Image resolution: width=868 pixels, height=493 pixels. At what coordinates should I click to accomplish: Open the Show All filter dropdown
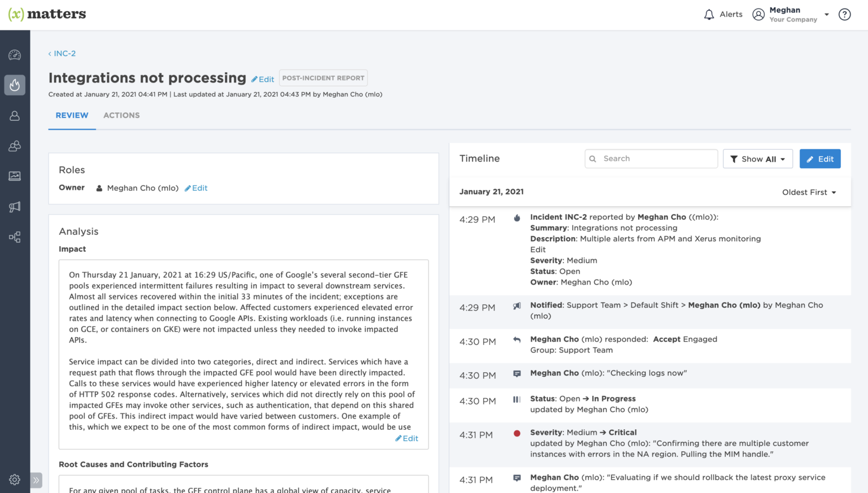757,159
